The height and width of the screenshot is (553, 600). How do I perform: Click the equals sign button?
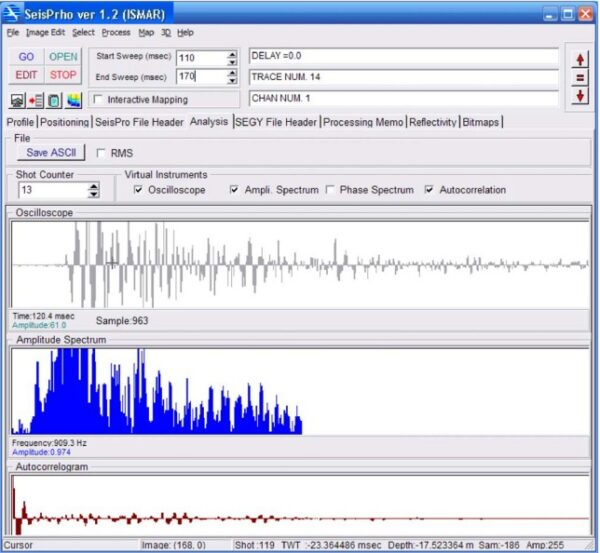pos(581,77)
